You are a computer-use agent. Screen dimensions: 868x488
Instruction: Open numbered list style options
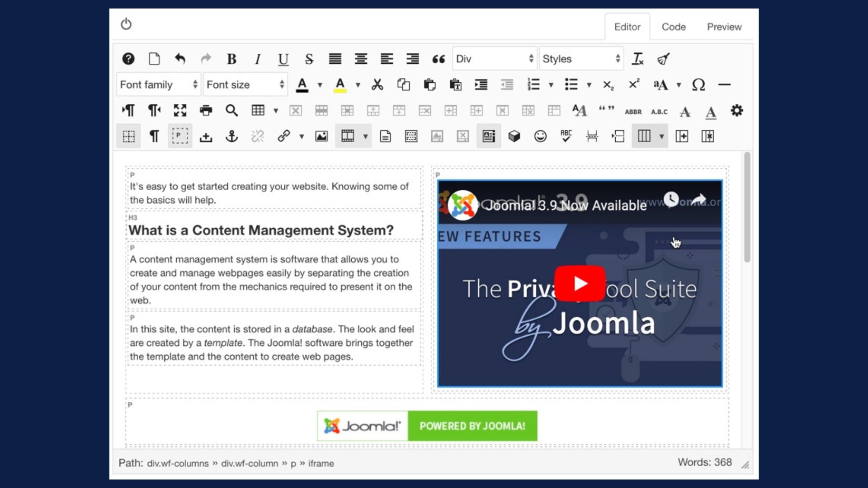click(551, 84)
